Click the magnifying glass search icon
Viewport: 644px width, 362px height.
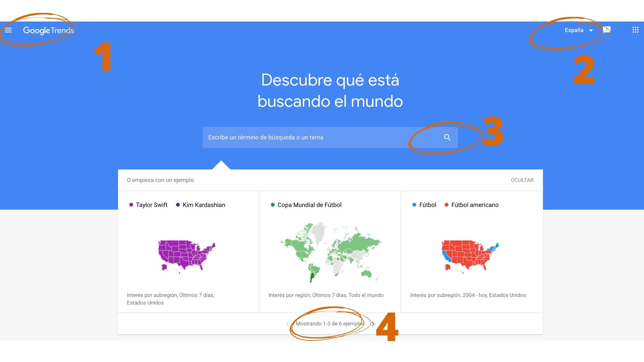[x=447, y=137]
